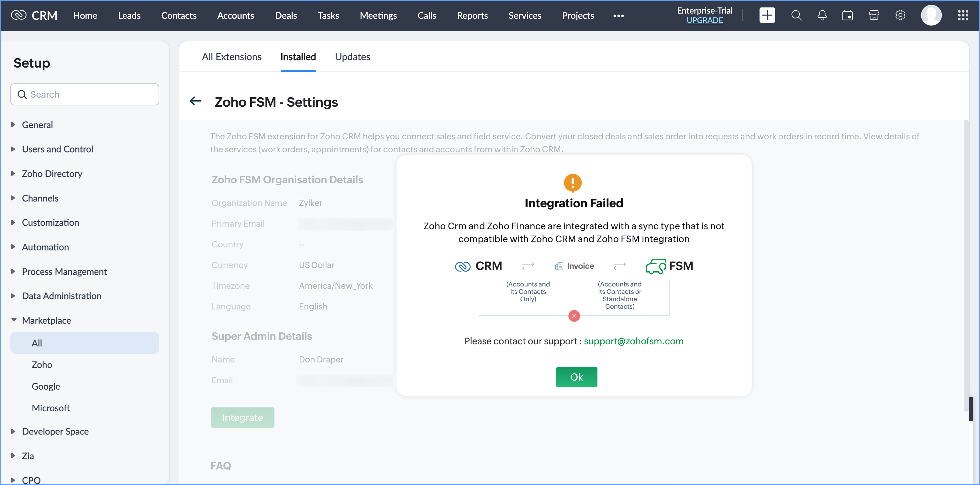Click the back arrow beside Zoho FSM Settings
Screen dimensions: 980x485
[x=195, y=101]
